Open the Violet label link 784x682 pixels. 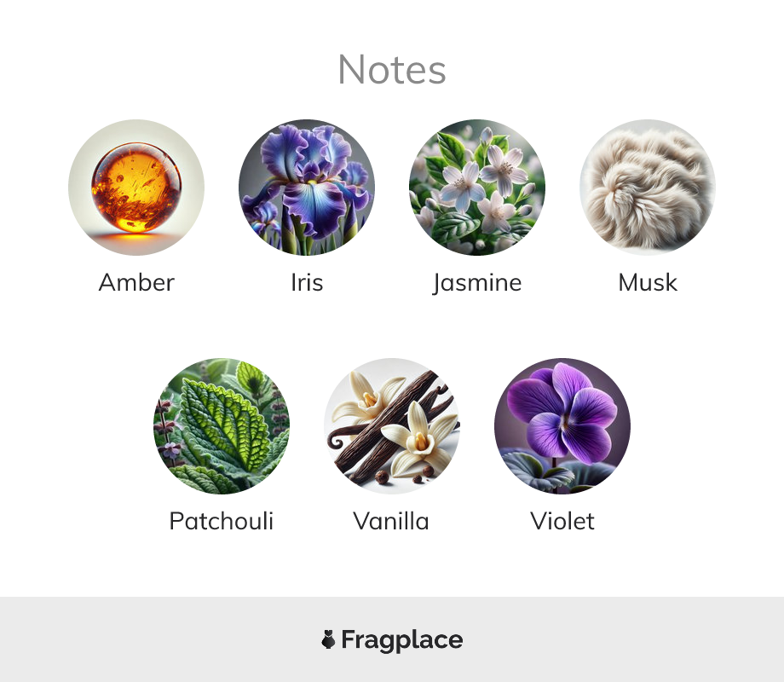pyautogui.click(x=562, y=521)
